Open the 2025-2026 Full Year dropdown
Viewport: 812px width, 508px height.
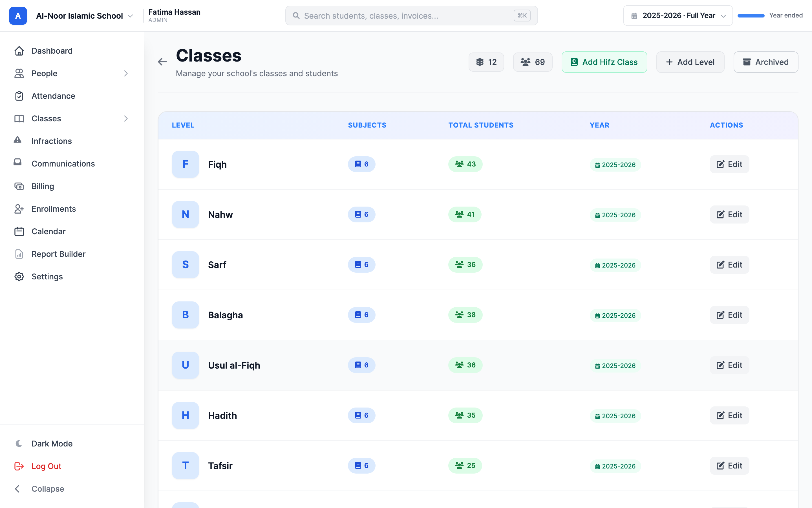(678, 16)
